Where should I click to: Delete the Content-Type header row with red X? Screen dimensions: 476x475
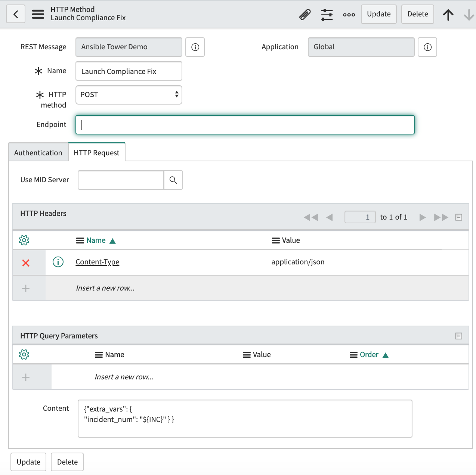pyautogui.click(x=26, y=263)
